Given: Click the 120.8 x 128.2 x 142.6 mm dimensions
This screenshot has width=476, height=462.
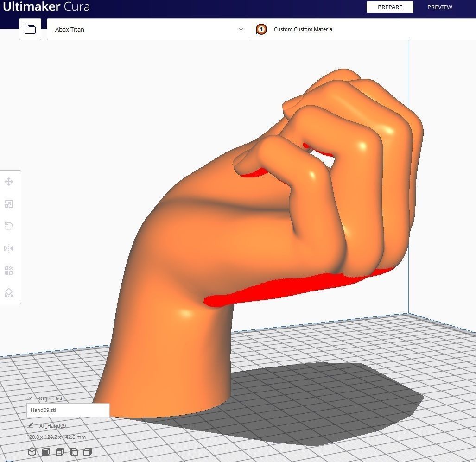Looking at the screenshot, I should coord(56,437).
